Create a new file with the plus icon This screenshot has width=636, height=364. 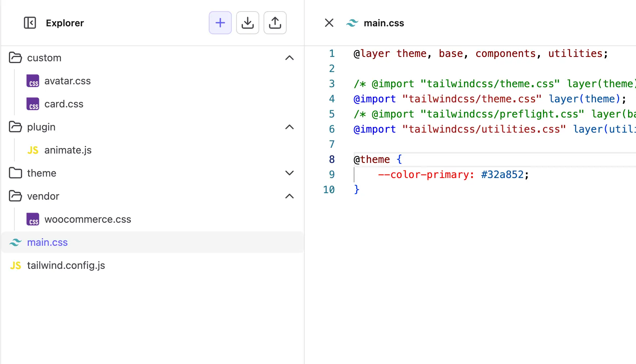220,23
